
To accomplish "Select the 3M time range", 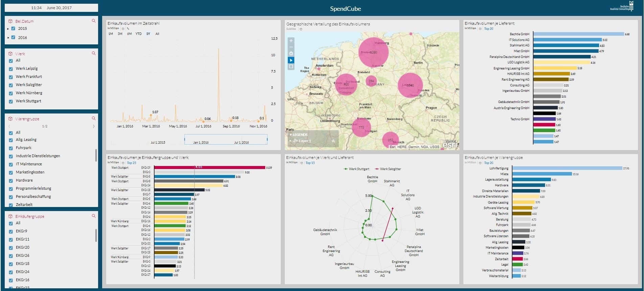I will click(x=120, y=34).
